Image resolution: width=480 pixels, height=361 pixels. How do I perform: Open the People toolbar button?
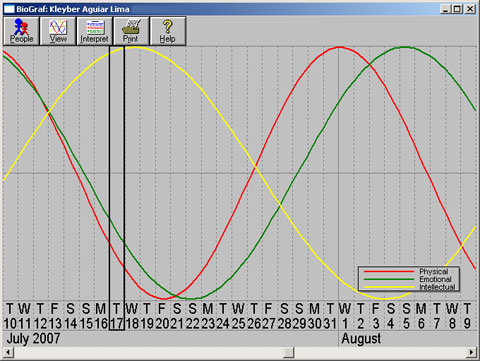tap(21, 31)
